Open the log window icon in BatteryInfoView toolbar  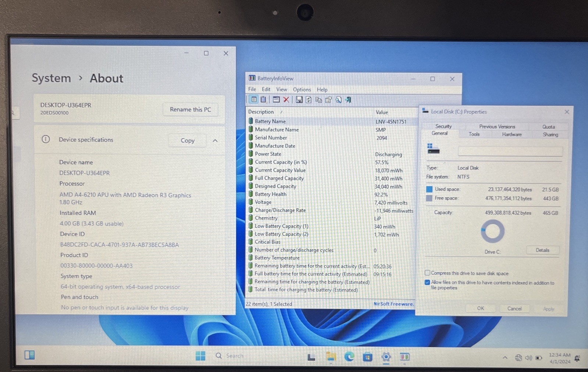276,99
